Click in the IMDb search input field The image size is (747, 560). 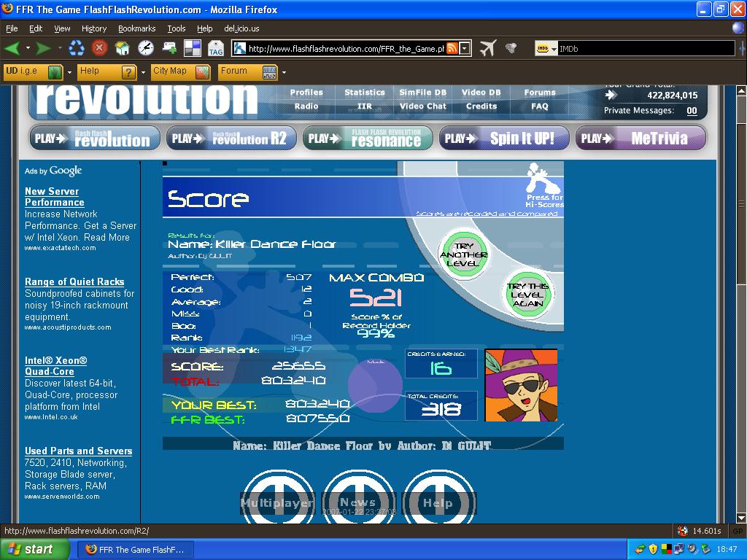646,49
